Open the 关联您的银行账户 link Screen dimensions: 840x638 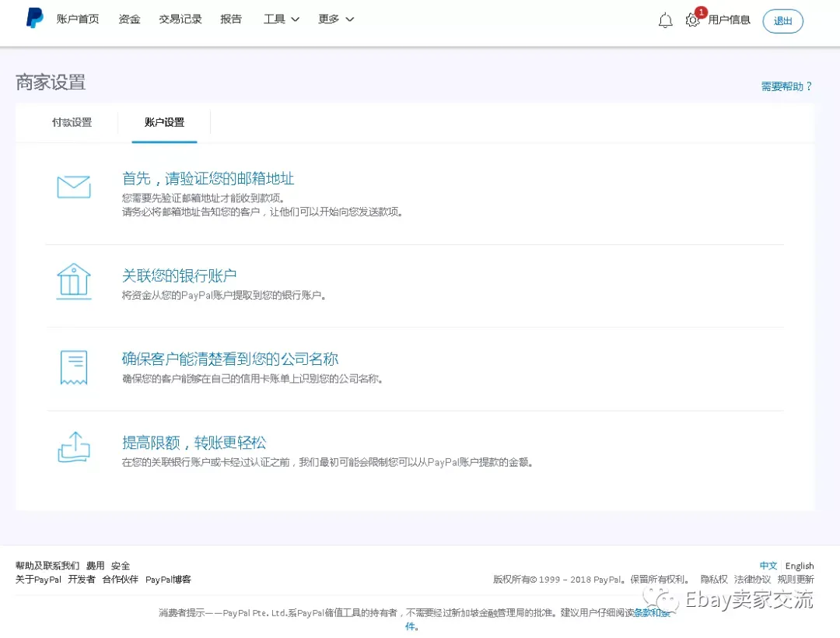pyautogui.click(x=179, y=275)
